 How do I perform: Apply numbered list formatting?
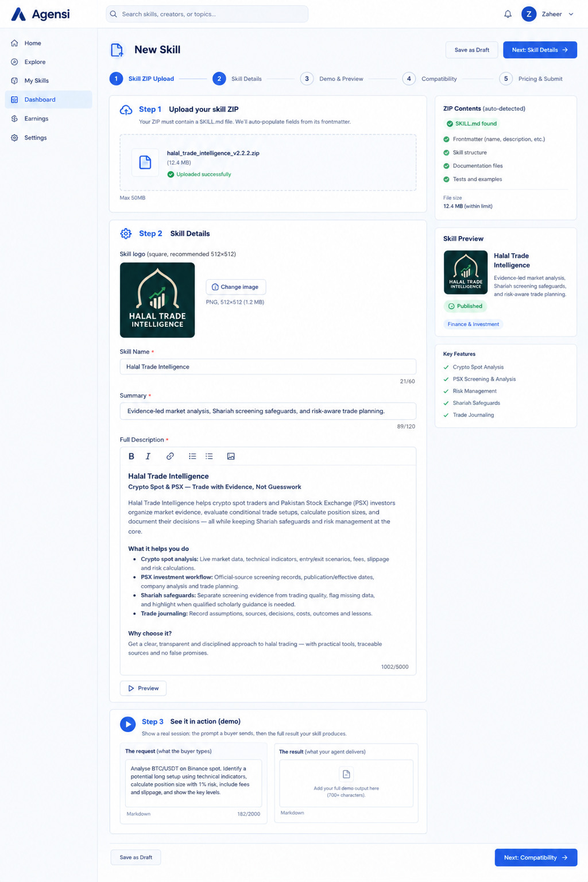(x=209, y=457)
